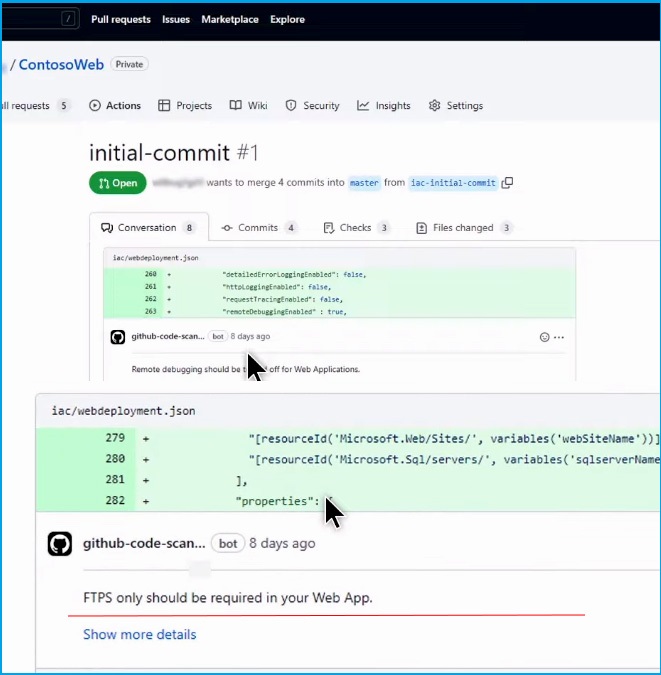This screenshot has height=675, width=661.
Task: Open the Projects repository tab
Action: pyautogui.click(x=185, y=105)
